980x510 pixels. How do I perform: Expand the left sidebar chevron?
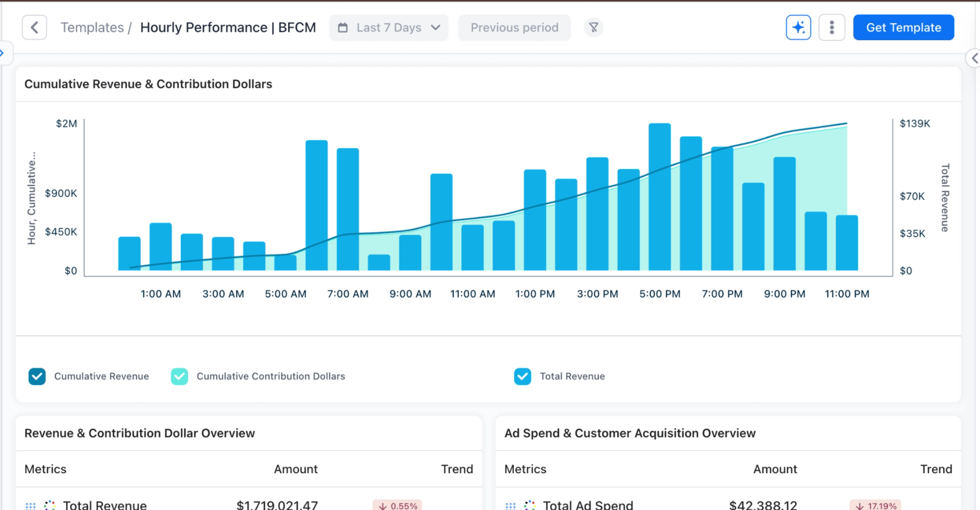tap(3, 53)
